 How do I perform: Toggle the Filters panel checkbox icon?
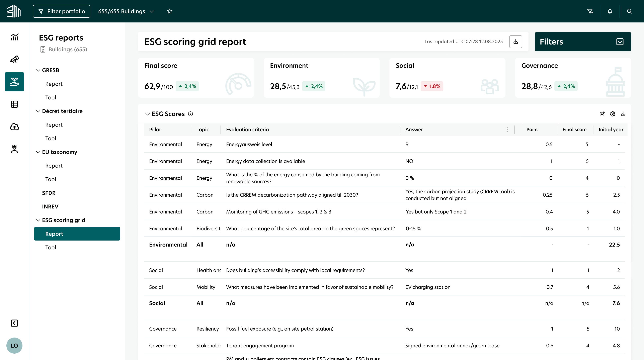click(x=620, y=41)
